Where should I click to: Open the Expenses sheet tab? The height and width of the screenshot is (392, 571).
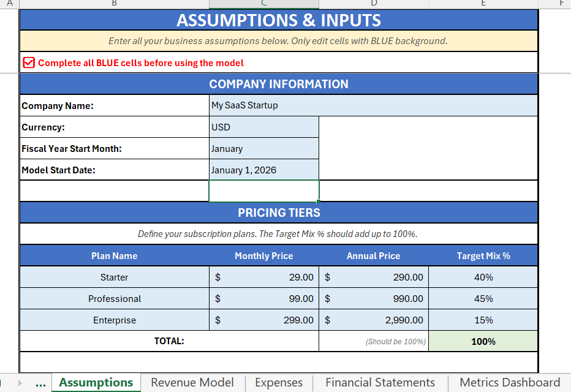[x=279, y=383]
